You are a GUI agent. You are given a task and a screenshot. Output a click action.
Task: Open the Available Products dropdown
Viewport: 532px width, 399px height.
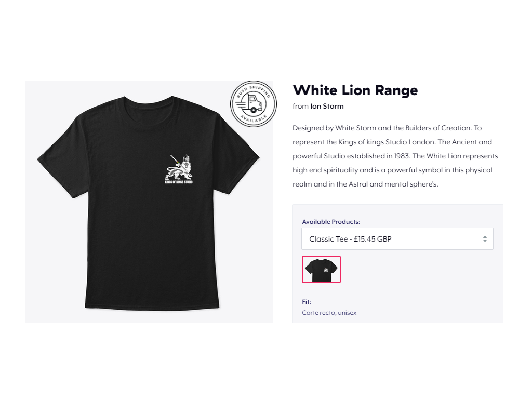pyautogui.click(x=397, y=239)
